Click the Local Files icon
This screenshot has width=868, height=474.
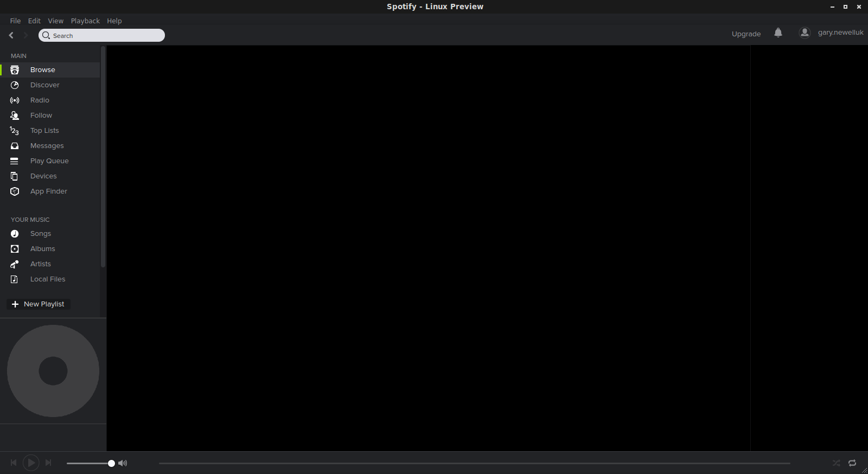pos(15,279)
